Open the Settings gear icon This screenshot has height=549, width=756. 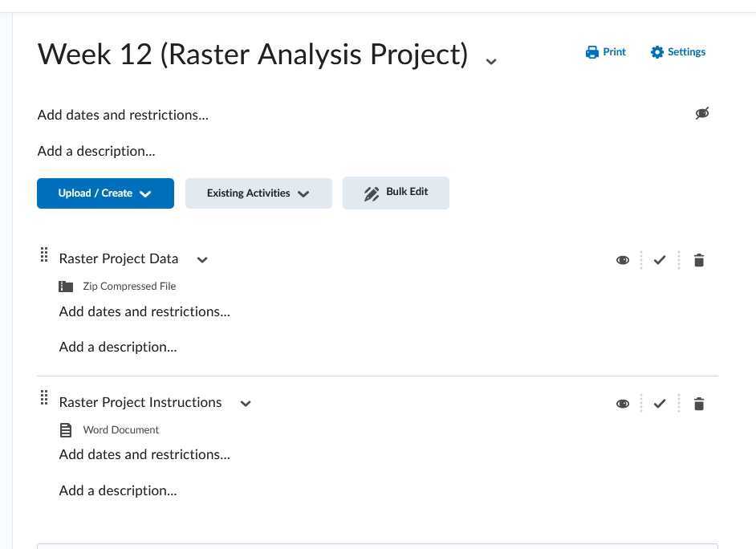tap(677, 51)
